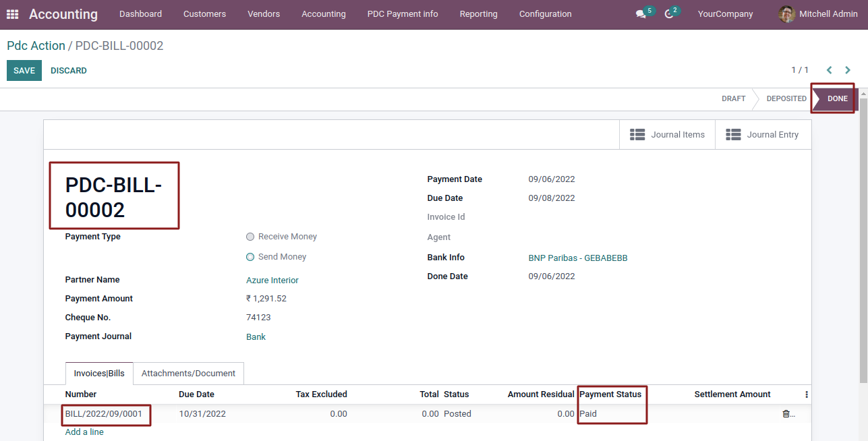Screen dimensions: 868x441
Task: Open Mitchell Admin user menu
Action: coord(818,14)
